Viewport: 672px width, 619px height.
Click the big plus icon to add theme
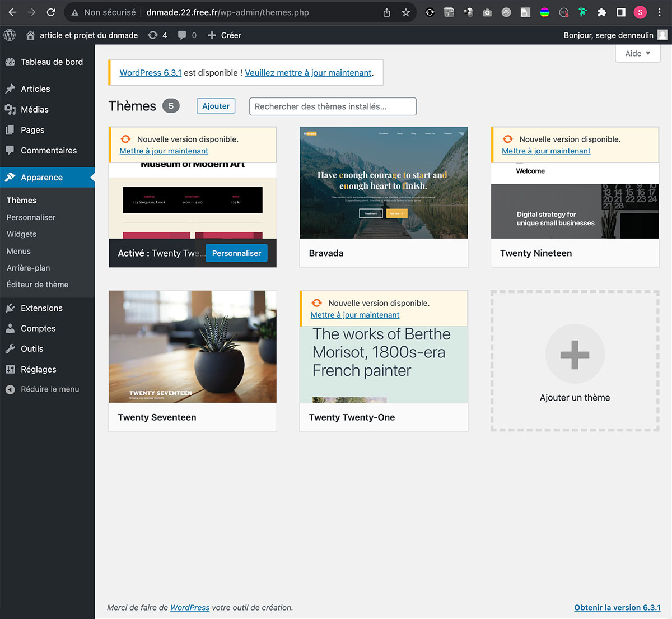click(575, 354)
